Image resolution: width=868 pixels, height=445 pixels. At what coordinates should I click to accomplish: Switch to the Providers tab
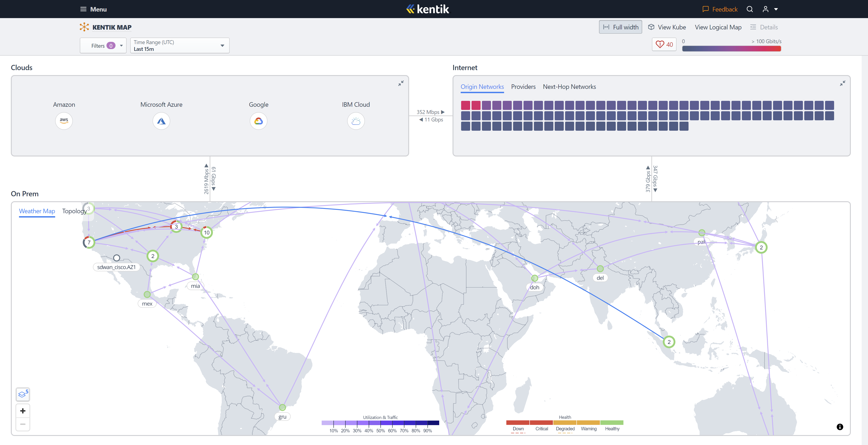(523, 87)
